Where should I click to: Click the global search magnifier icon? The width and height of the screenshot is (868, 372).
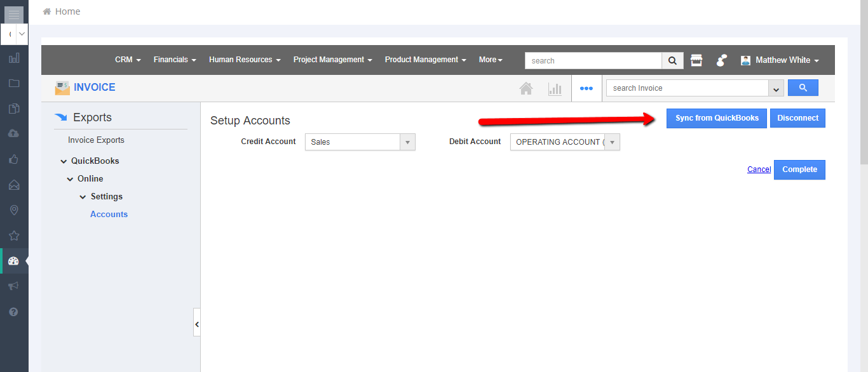click(672, 60)
